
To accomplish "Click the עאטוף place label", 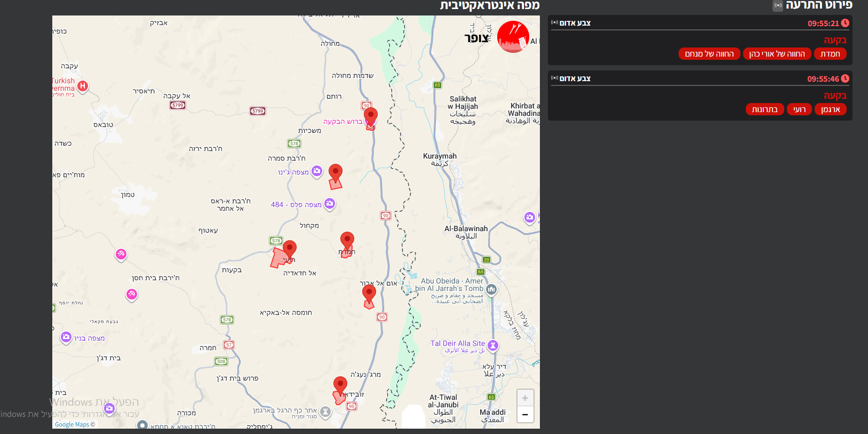I will tap(208, 231).
